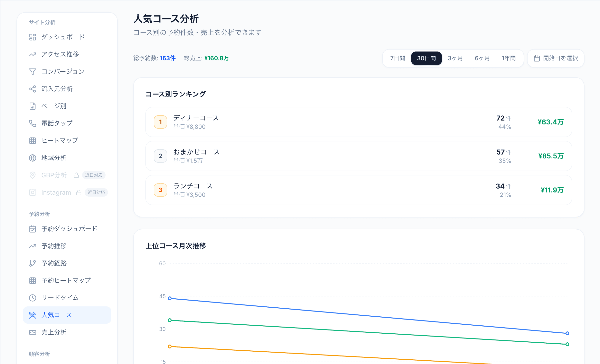Click the Instagram icon in the sidebar
Viewport: 600px width, 364px height.
(x=32, y=192)
